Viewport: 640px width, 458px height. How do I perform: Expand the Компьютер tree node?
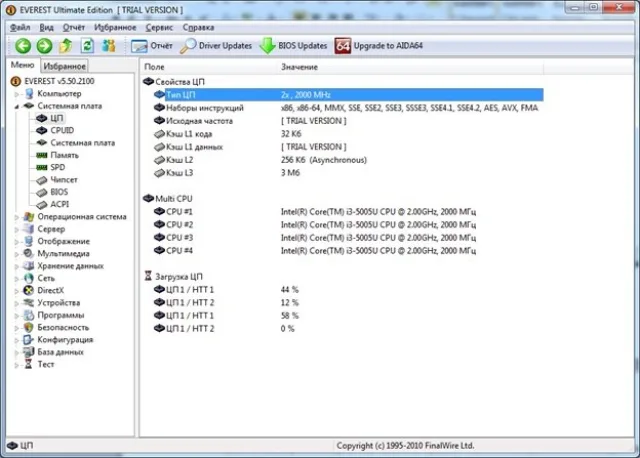click(x=16, y=94)
